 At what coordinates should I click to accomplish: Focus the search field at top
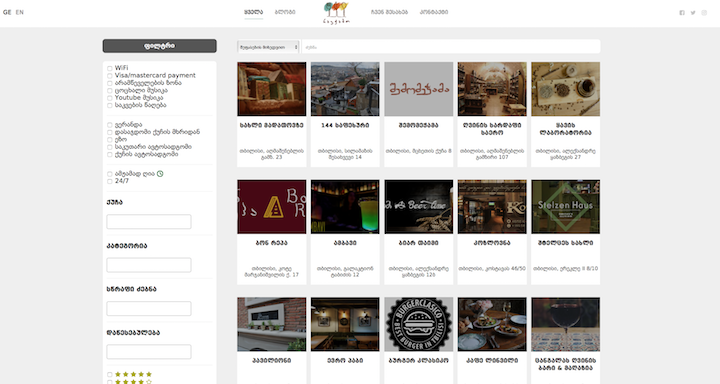(451, 47)
